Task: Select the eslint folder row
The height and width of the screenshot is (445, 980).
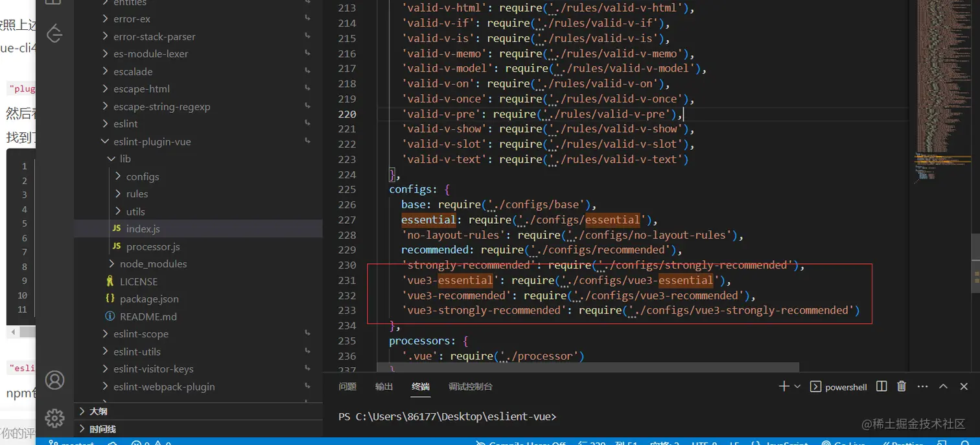Action: [198, 124]
